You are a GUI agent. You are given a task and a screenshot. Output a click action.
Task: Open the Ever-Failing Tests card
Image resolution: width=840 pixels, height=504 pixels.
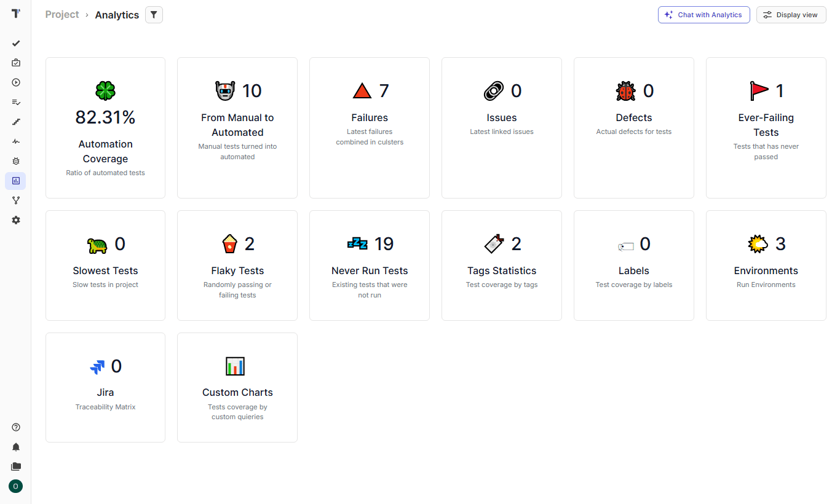[766, 128]
